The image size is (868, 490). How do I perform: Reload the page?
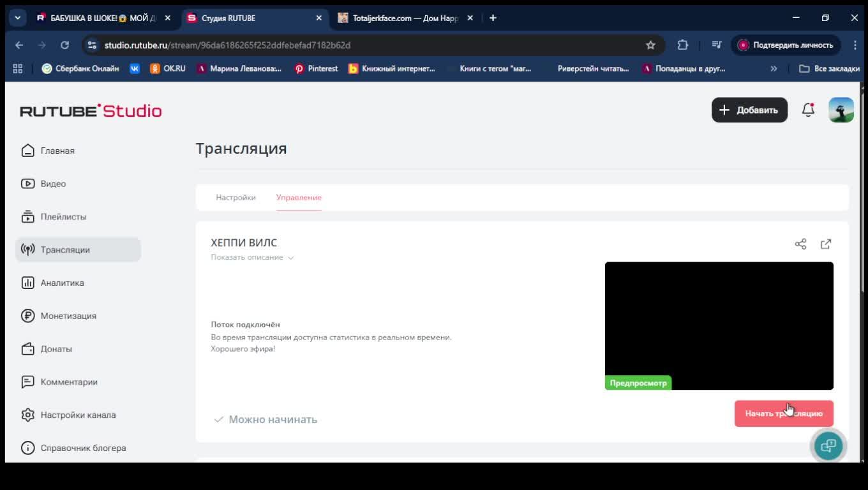64,45
